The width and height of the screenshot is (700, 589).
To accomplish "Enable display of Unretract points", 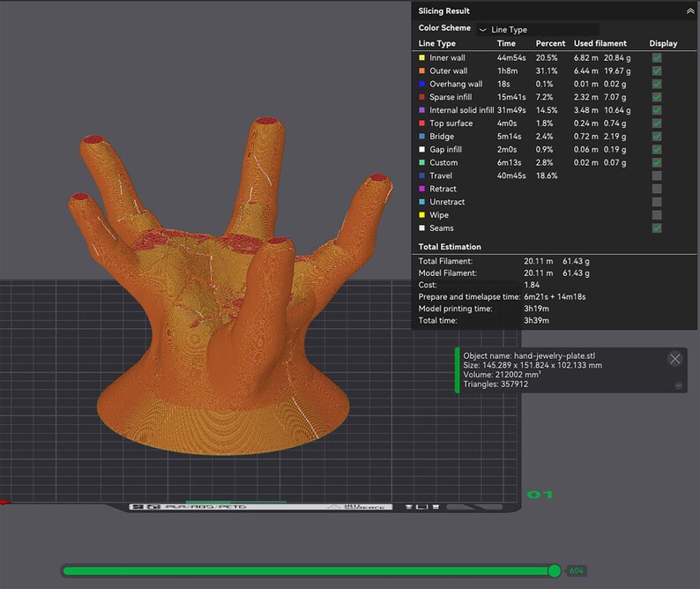I will [x=657, y=202].
